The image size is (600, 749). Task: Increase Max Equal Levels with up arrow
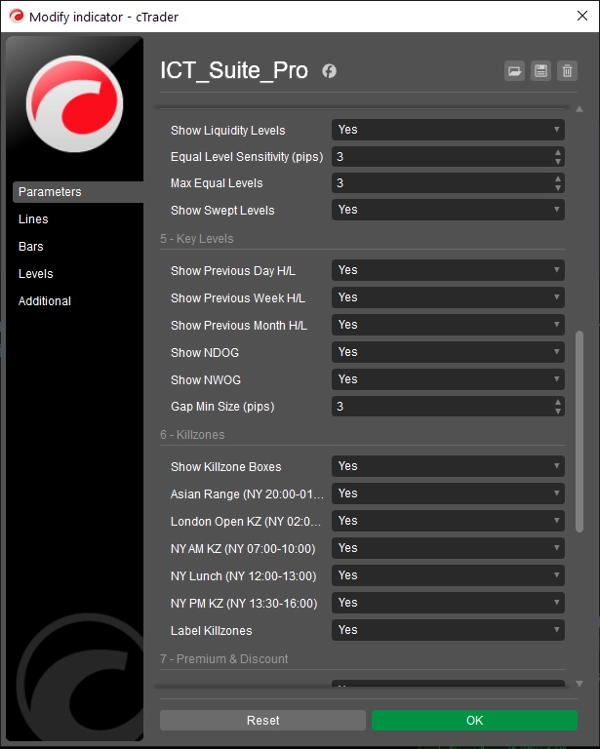pos(558,180)
